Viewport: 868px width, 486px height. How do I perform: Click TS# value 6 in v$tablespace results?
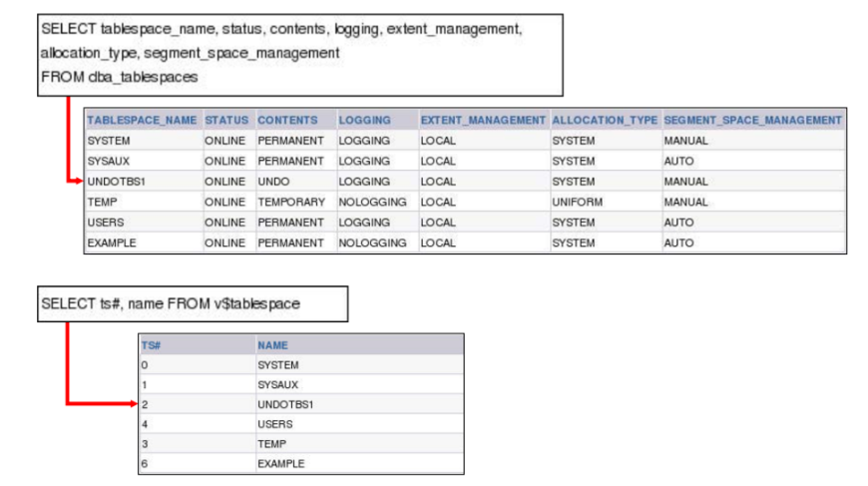(x=145, y=464)
